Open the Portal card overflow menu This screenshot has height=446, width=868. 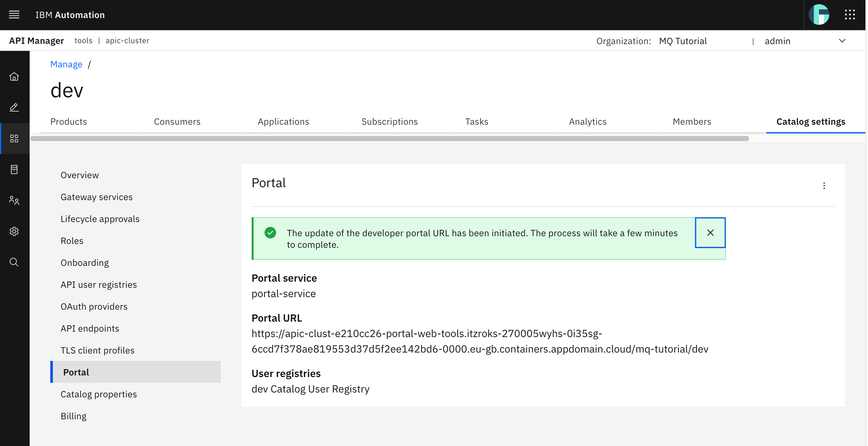pos(824,185)
